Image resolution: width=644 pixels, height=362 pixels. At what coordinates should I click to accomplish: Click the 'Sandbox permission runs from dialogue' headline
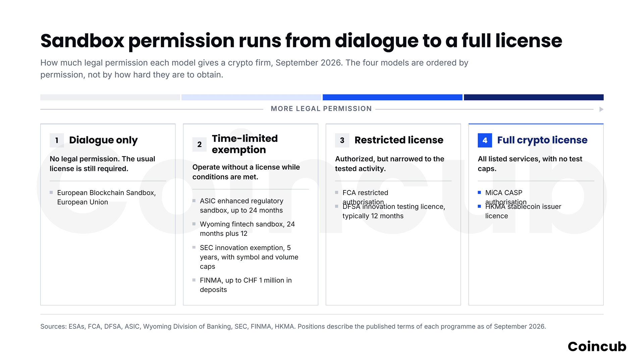301,41
